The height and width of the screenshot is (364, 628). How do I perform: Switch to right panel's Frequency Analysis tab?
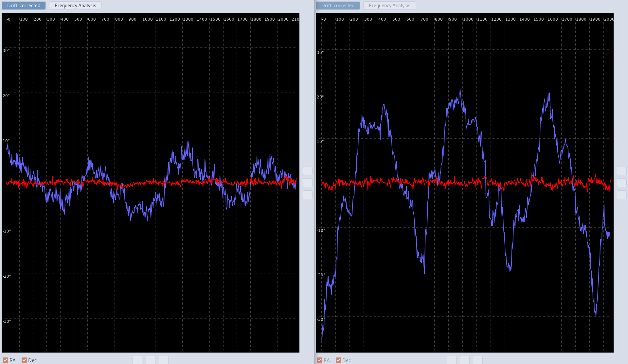pos(389,6)
